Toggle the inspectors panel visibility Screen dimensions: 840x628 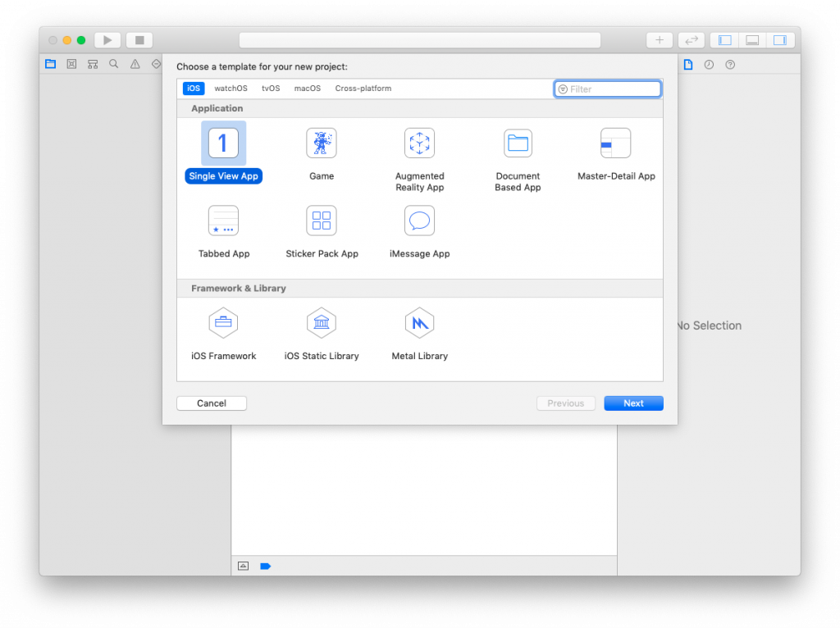click(780, 40)
